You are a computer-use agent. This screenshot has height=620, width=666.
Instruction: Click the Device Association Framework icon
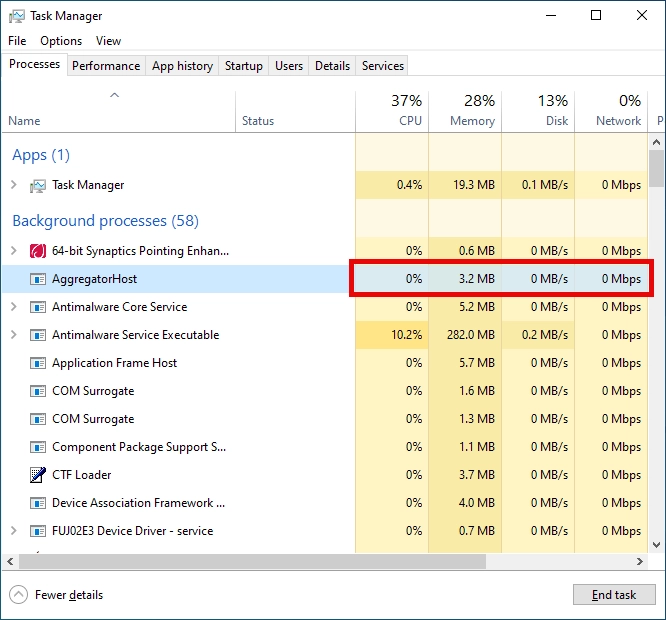(38, 503)
